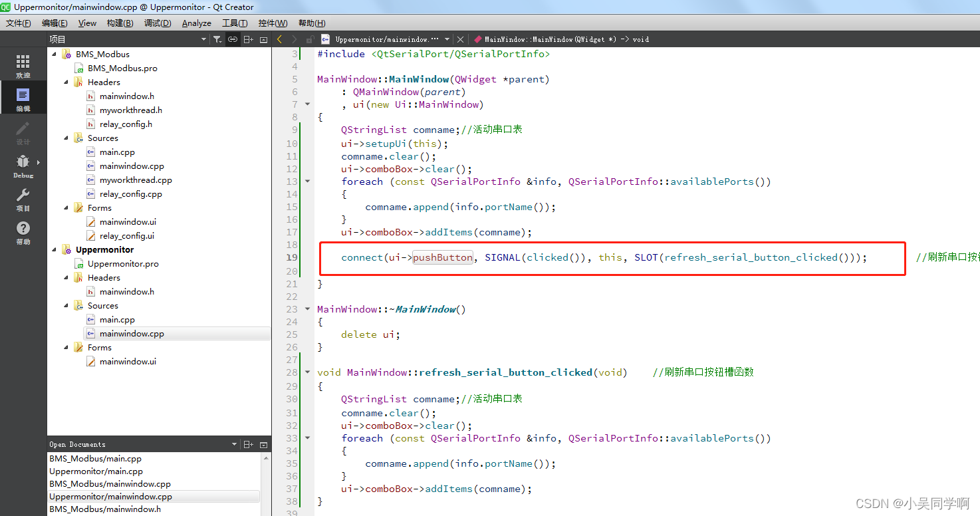Viewport: 980px width, 516px height.
Task: Open the Design (设计) mode
Action: (x=23, y=132)
